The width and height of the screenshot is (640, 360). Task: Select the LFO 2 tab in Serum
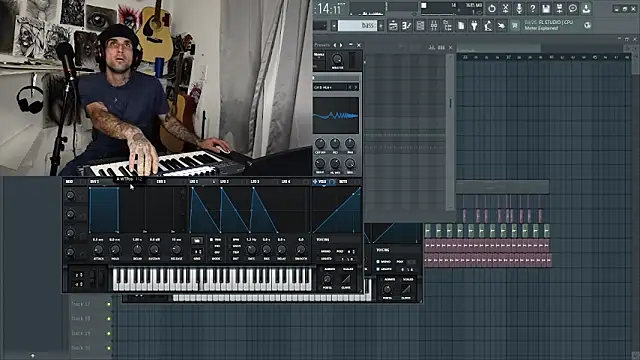pyautogui.click(x=224, y=182)
